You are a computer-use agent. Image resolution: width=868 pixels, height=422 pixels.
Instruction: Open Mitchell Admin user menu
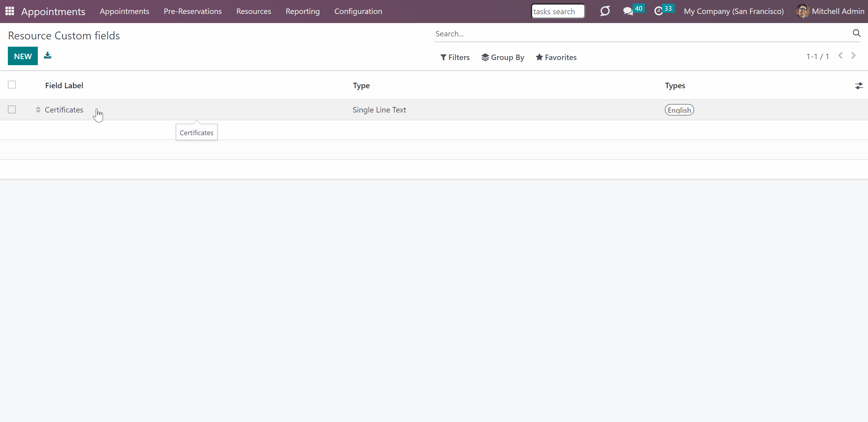(830, 11)
